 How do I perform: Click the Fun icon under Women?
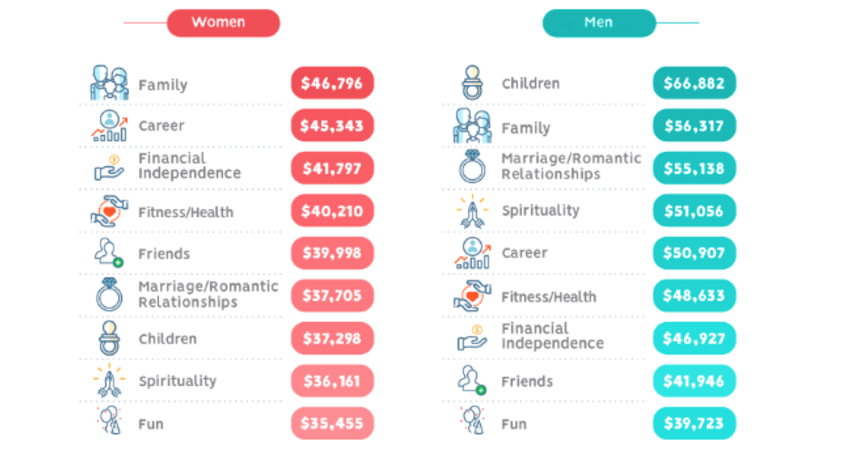click(110, 420)
